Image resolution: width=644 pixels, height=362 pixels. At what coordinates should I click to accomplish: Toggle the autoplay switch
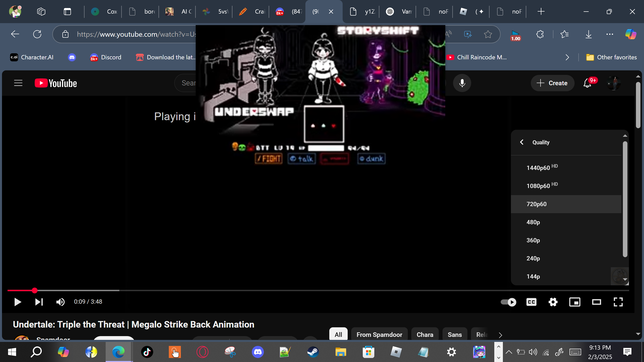(x=508, y=302)
